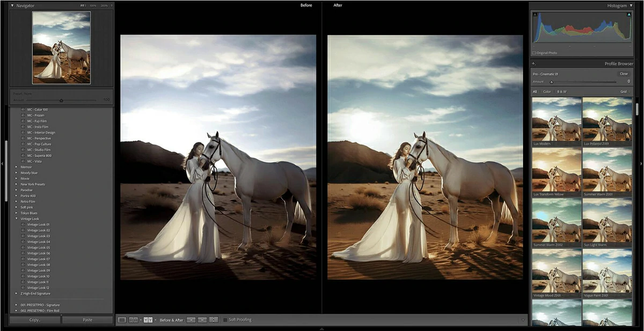Expand the Portra 400 preset group

16,196
